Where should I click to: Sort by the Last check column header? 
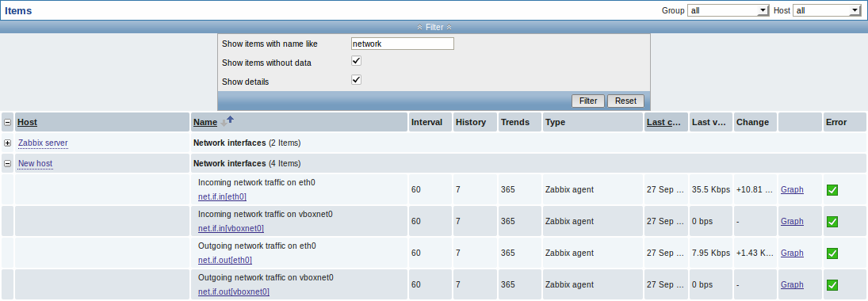tap(663, 122)
